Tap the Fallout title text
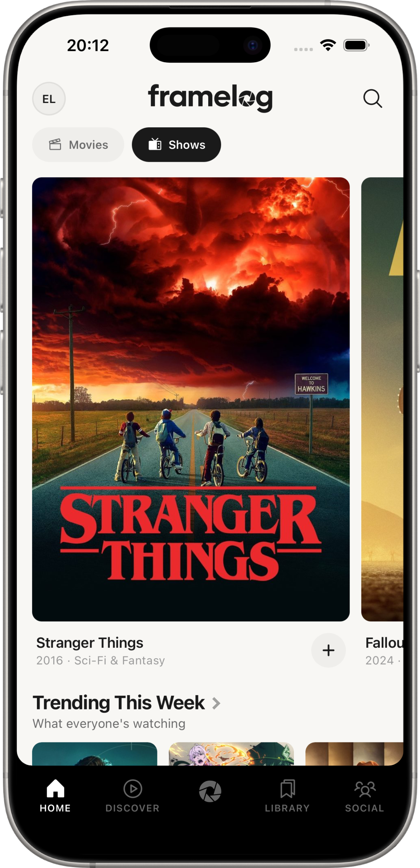The height and width of the screenshot is (868, 420). pos(384,643)
